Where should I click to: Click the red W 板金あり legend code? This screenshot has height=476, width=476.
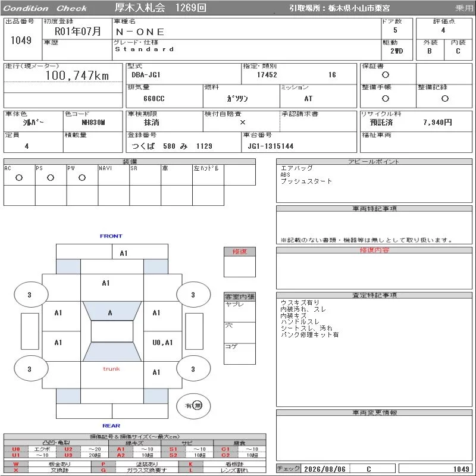16,464
